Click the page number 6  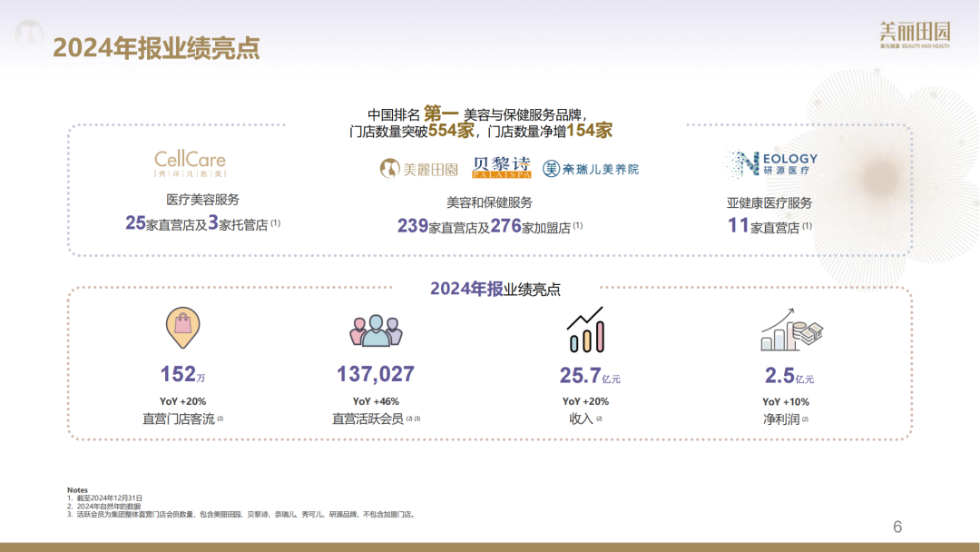897,527
